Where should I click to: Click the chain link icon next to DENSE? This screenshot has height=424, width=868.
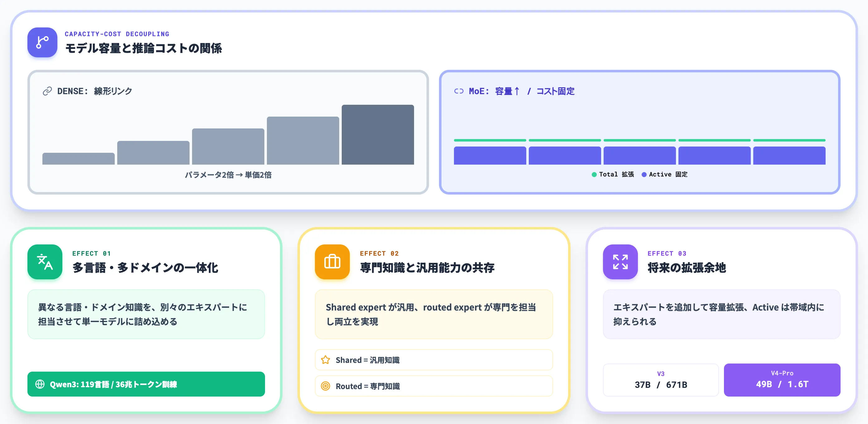[47, 91]
